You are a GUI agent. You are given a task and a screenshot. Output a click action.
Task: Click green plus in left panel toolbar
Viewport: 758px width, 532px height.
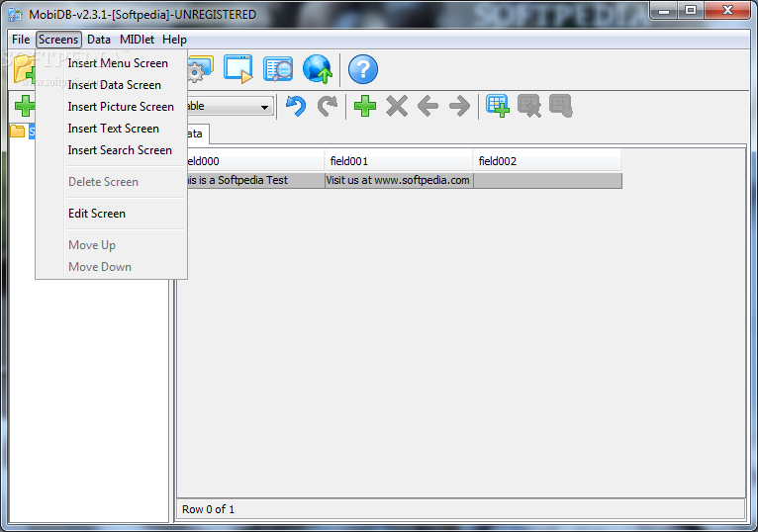pos(24,106)
